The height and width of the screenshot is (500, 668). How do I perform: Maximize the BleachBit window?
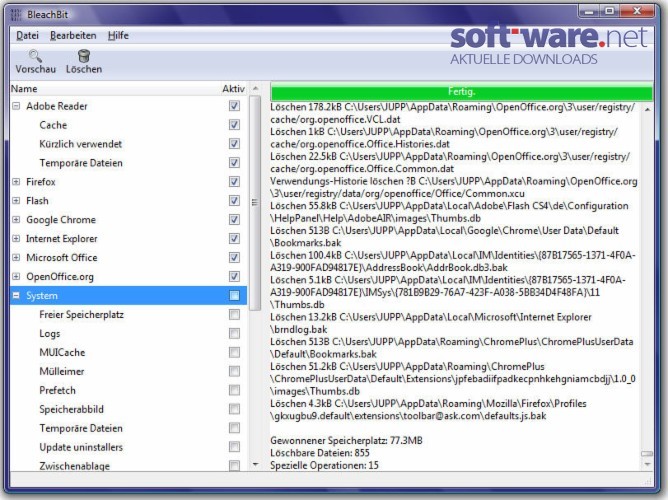point(609,11)
